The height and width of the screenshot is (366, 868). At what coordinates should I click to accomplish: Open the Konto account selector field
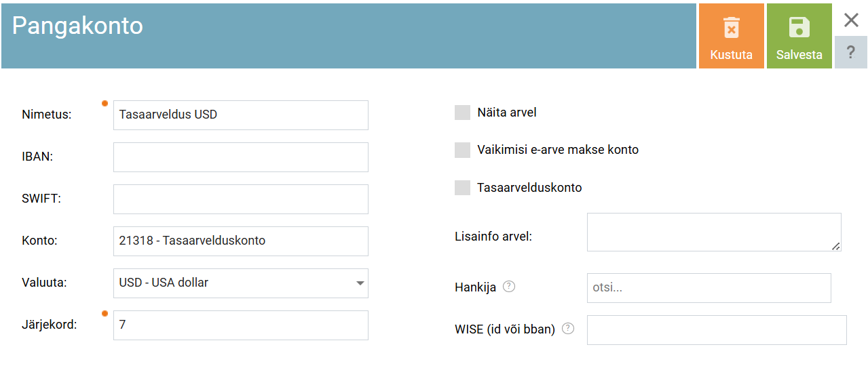click(240, 241)
